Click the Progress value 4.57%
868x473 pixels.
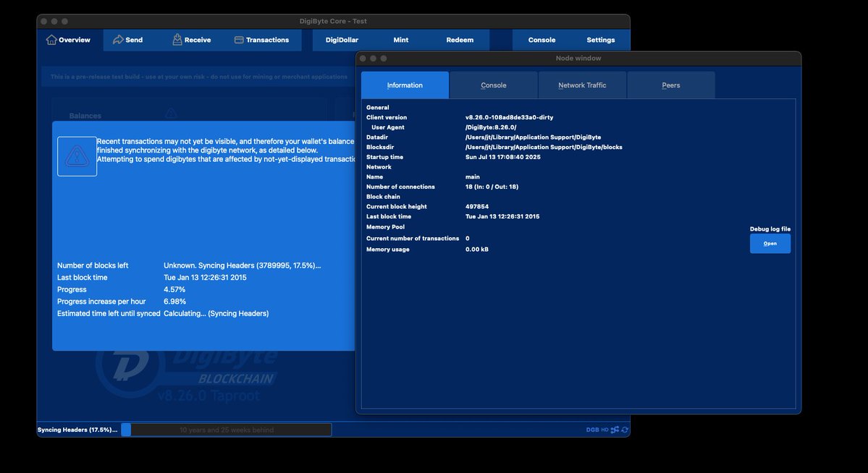[174, 289]
